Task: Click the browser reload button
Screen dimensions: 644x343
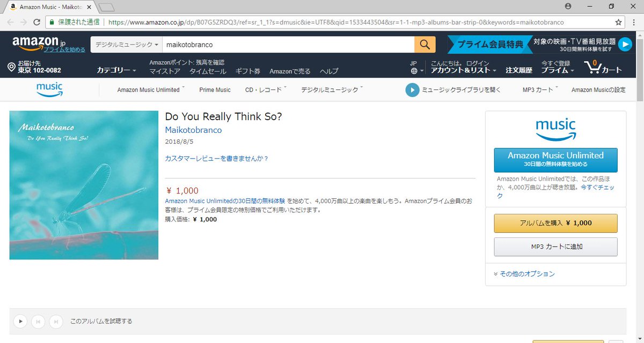Action: [x=36, y=23]
